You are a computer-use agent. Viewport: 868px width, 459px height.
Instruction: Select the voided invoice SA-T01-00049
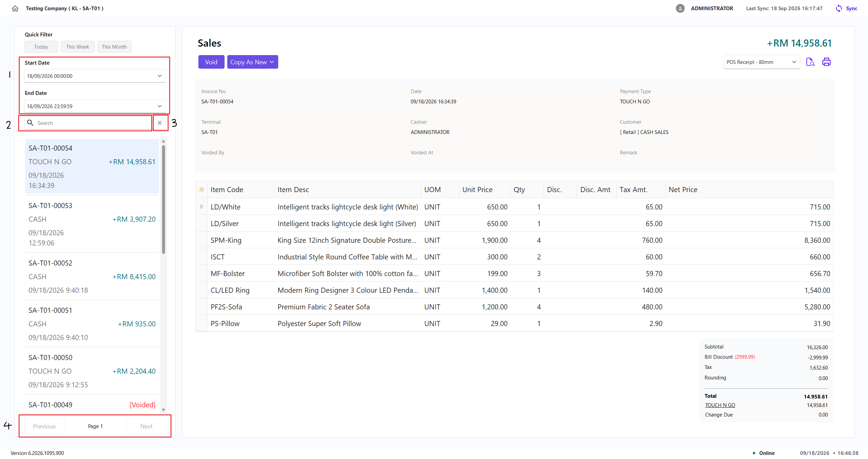(92, 405)
